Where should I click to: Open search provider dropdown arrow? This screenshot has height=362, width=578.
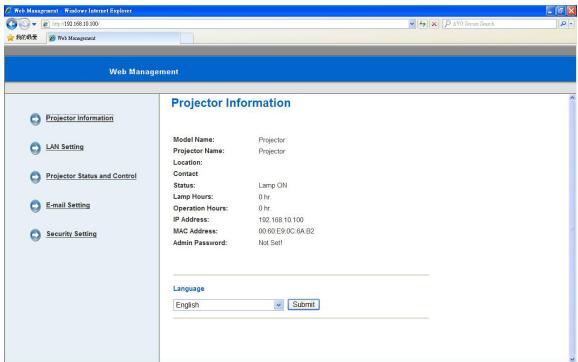tap(571, 24)
